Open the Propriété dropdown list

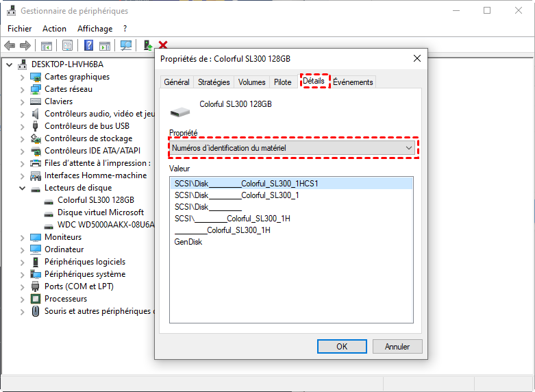click(291, 148)
